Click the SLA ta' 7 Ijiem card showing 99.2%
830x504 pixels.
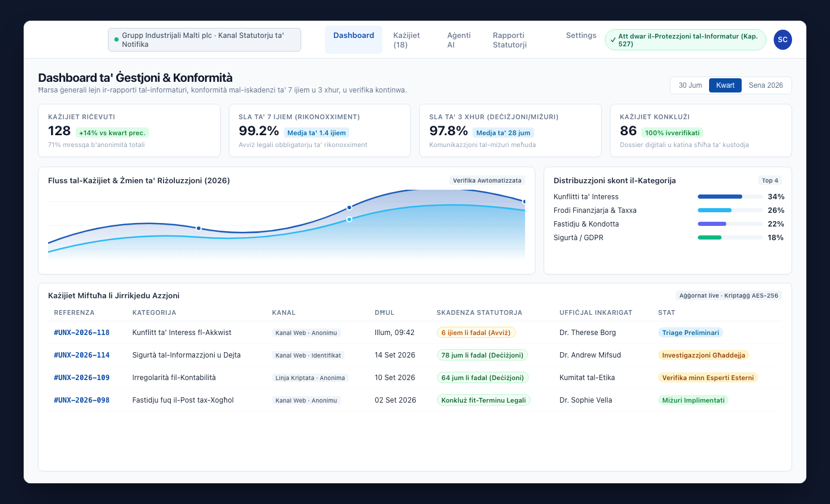pos(320,130)
